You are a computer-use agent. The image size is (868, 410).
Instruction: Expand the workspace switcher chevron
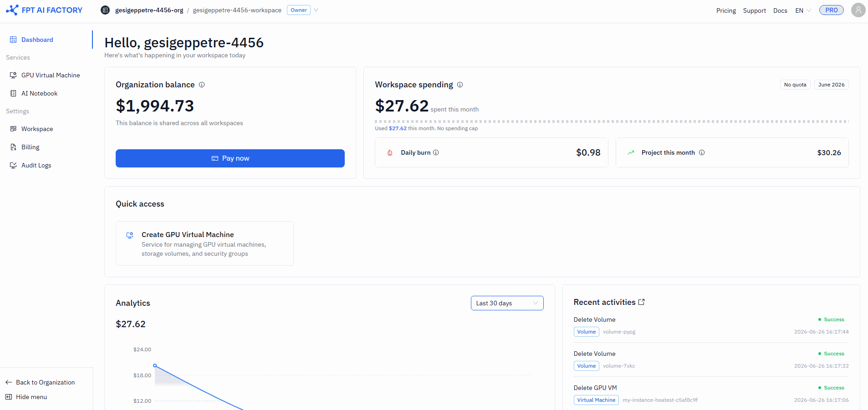(x=316, y=10)
